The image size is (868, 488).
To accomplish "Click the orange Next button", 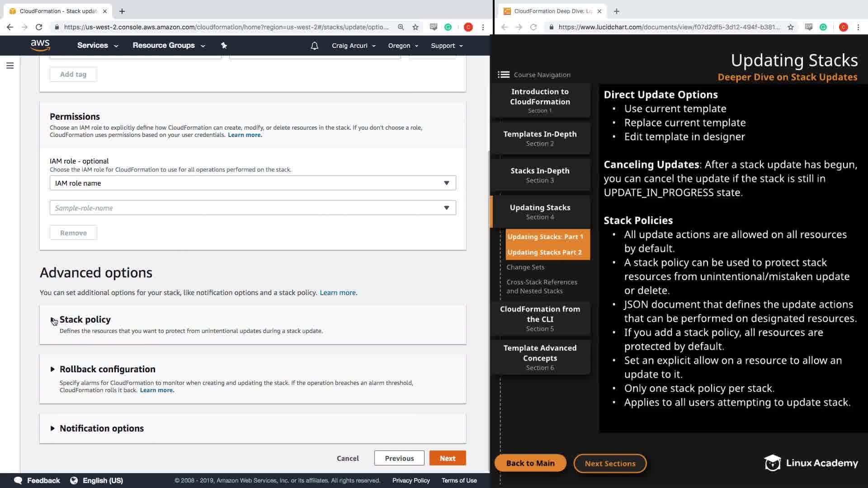I will (447, 458).
